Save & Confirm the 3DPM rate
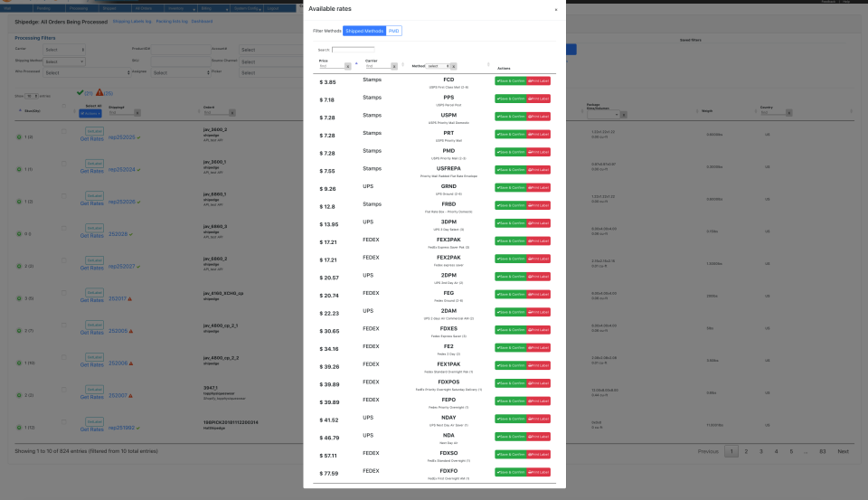 510,223
